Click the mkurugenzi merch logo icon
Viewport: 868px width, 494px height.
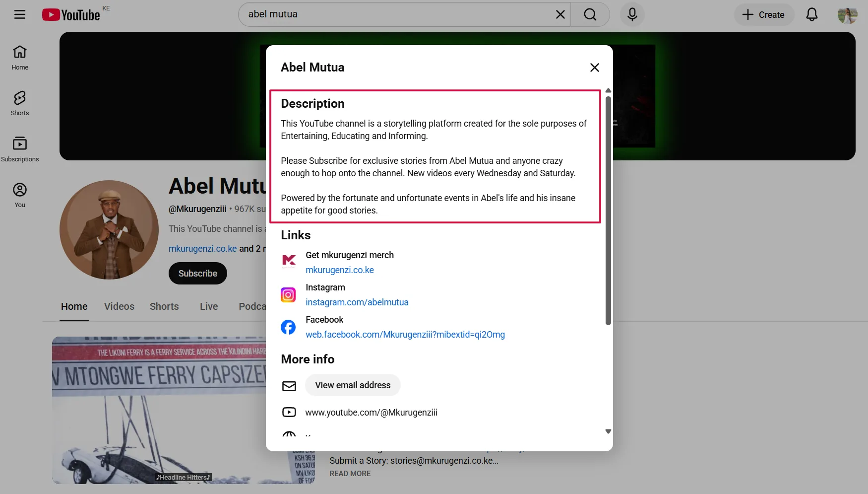289,262
